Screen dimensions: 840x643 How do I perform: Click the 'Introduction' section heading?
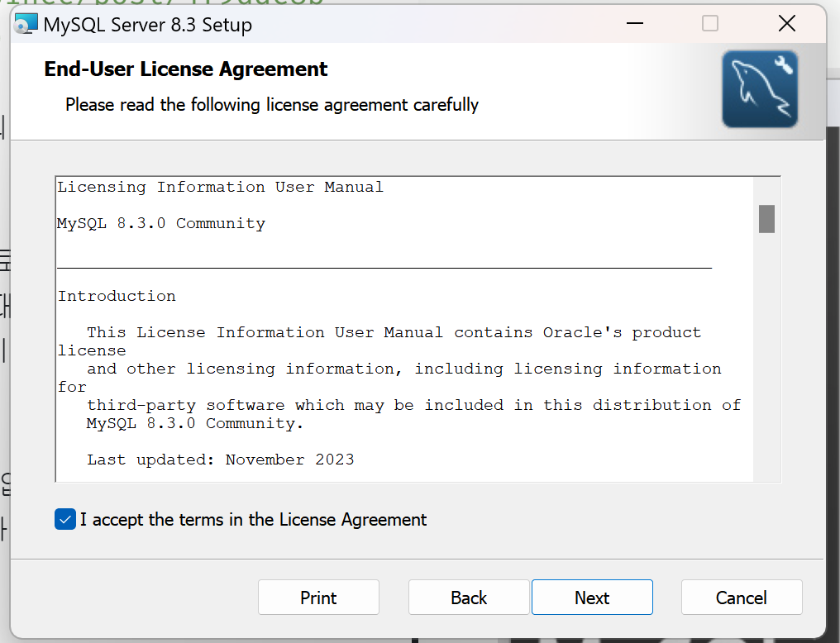click(x=117, y=296)
